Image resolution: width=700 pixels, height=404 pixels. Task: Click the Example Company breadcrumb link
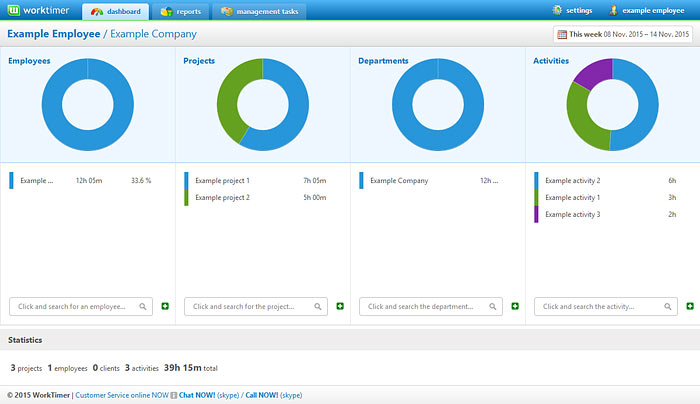click(153, 34)
